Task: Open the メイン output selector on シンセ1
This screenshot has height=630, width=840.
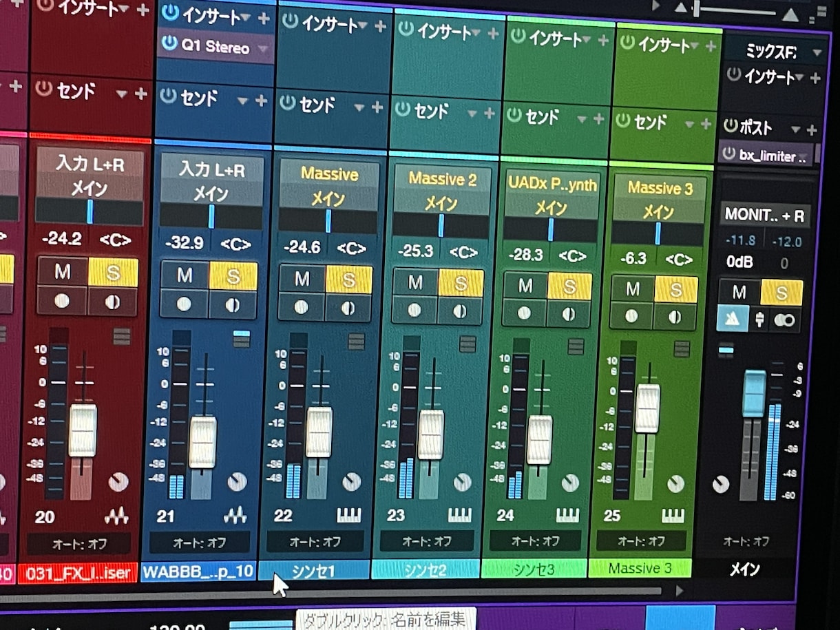Action: coord(328,199)
